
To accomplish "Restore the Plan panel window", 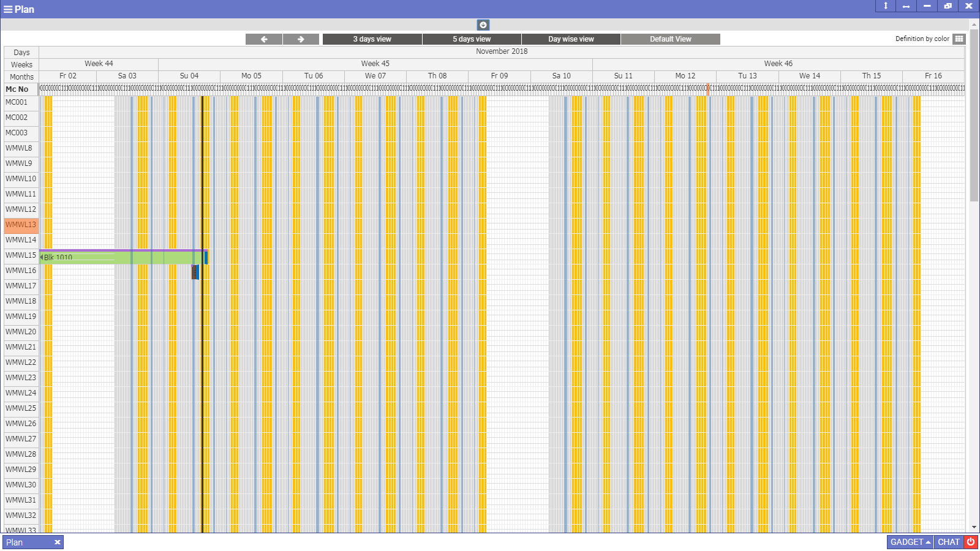I will [948, 6].
